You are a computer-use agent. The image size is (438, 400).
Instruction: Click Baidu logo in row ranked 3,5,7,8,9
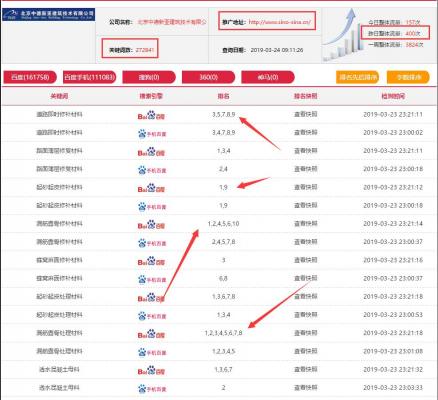(x=151, y=115)
